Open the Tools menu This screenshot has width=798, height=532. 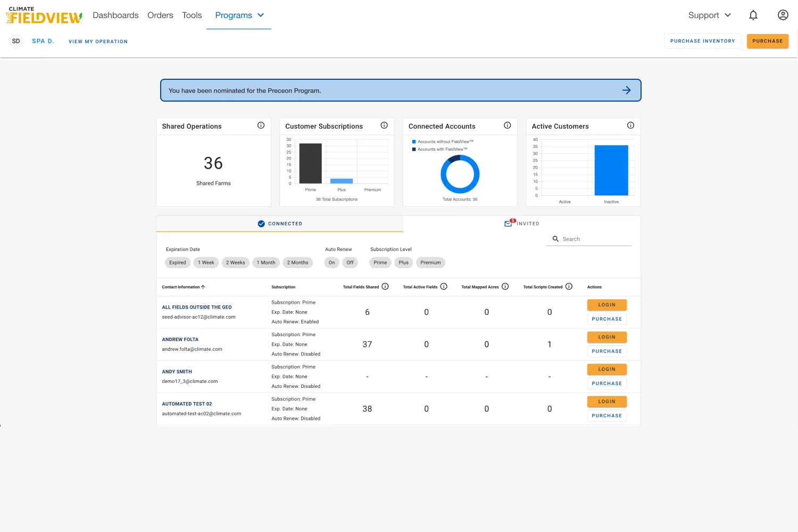point(192,15)
